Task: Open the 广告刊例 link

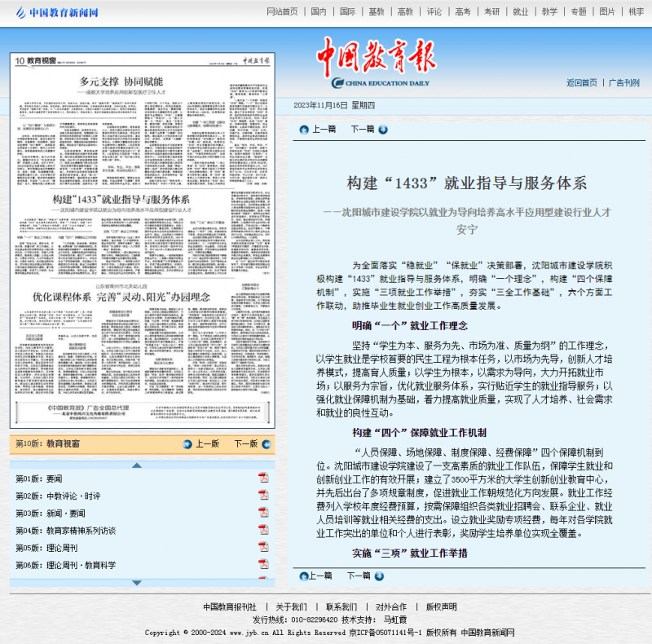Action: click(624, 81)
